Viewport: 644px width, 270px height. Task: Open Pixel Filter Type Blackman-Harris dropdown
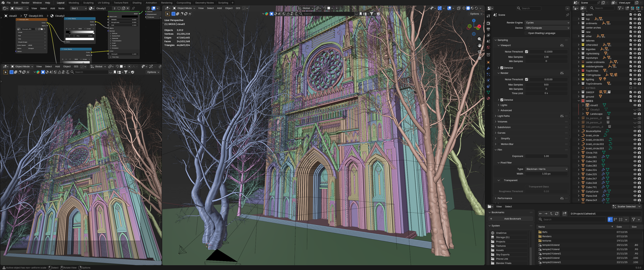pyautogui.click(x=546, y=169)
